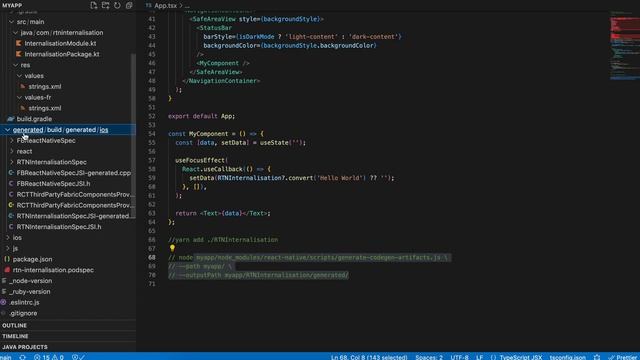Collapse all folders in explorer icon
Image resolution: width=640 pixels, height=360 pixels.
pyautogui.click(x=129, y=5)
